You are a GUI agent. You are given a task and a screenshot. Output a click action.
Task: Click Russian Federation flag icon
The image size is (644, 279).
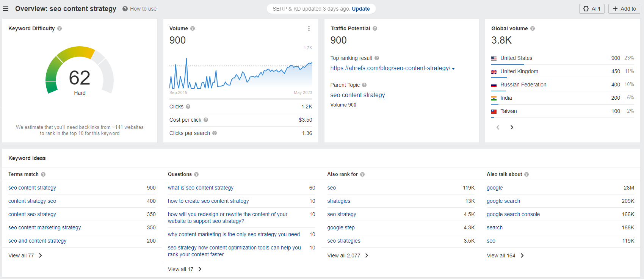click(x=494, y=85)
